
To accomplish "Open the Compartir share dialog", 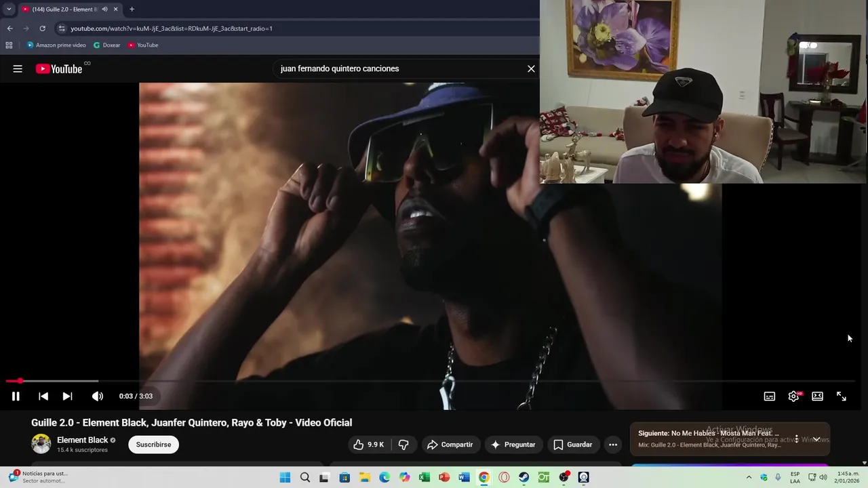I will (450, 445).
